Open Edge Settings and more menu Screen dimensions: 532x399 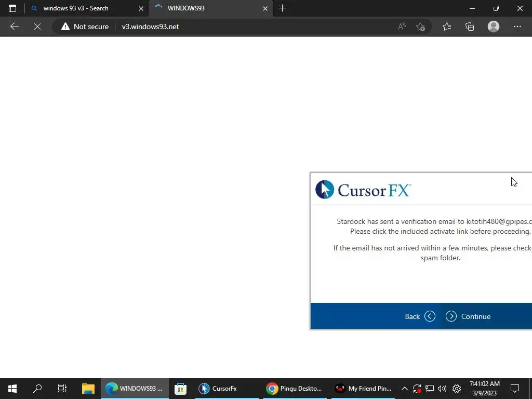point(517,26)
